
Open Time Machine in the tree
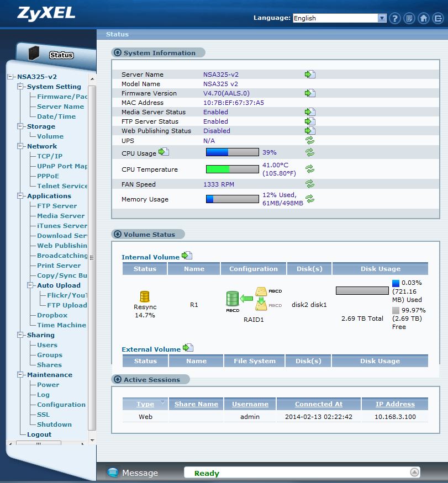click(61, 325)
